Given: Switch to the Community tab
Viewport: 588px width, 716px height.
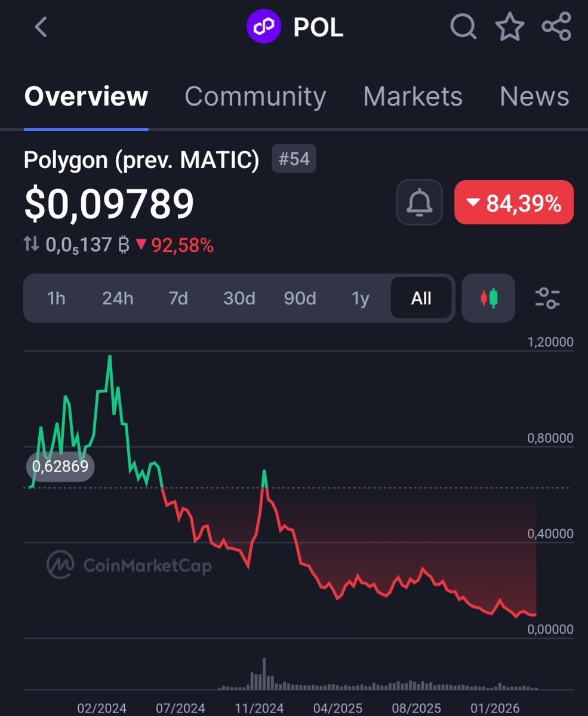Looking at the screenshot, I should click(255, 97).
